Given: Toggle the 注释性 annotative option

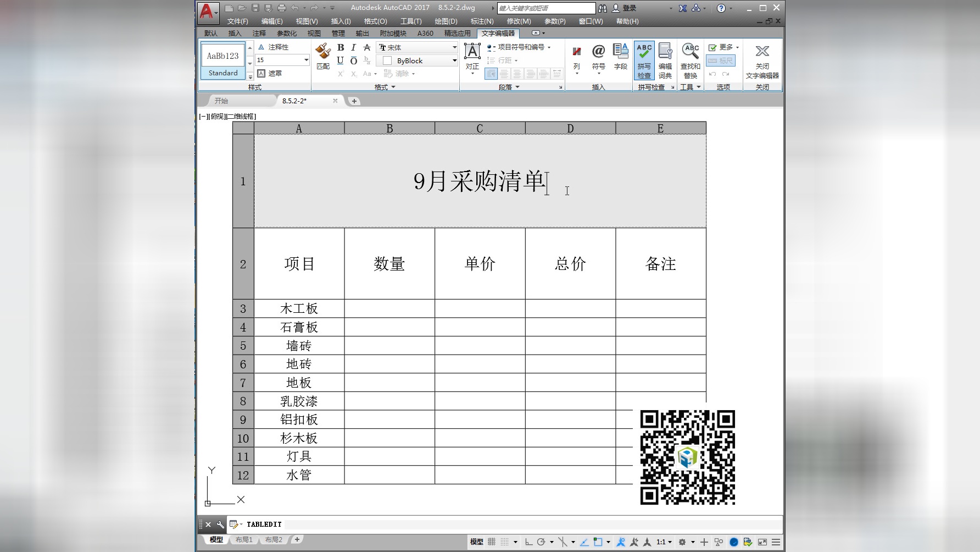Looking at the screenshot, I should pos(273,47).
